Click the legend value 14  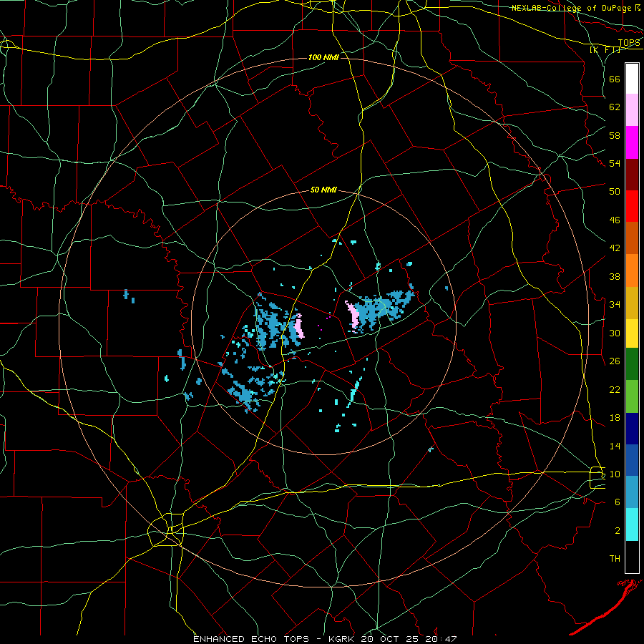tap(615, 446)
